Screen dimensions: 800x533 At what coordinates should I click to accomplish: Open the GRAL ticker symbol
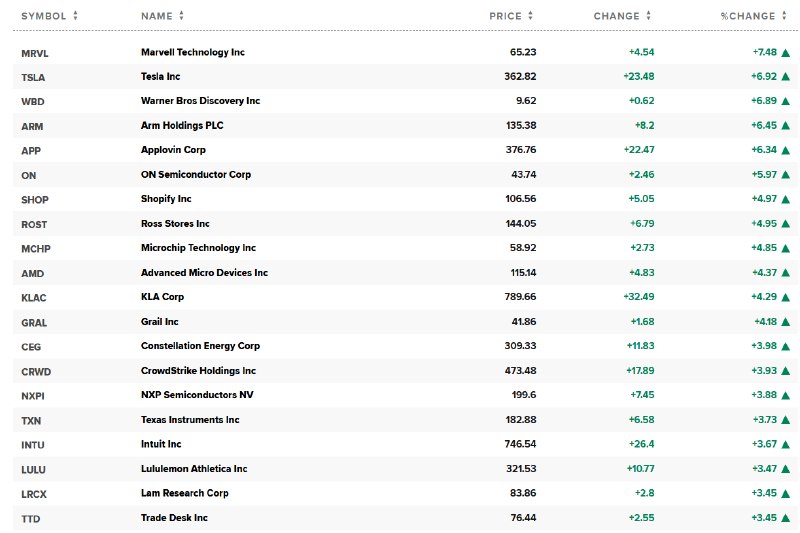click(34, 323)
